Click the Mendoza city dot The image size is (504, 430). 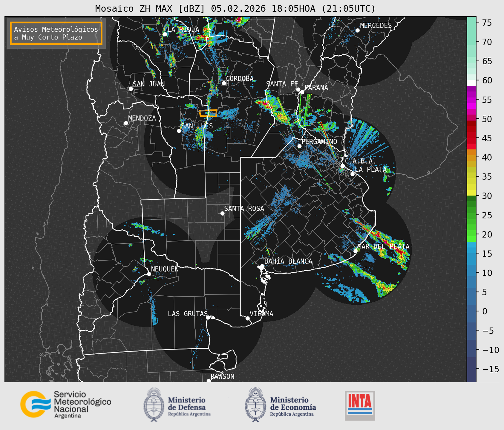point(126,123)
